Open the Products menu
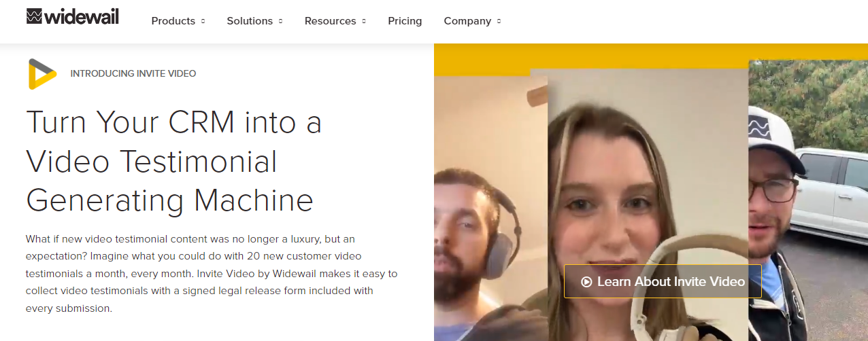The image size is (868, 341). [x=178, y=21]
